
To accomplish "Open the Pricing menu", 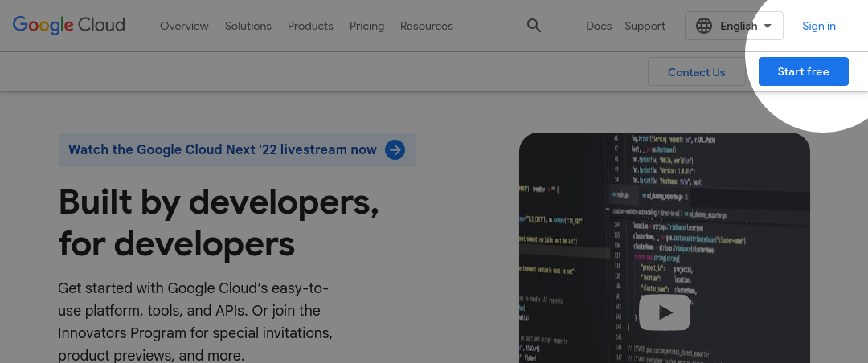I will click(x=367, y=26).
